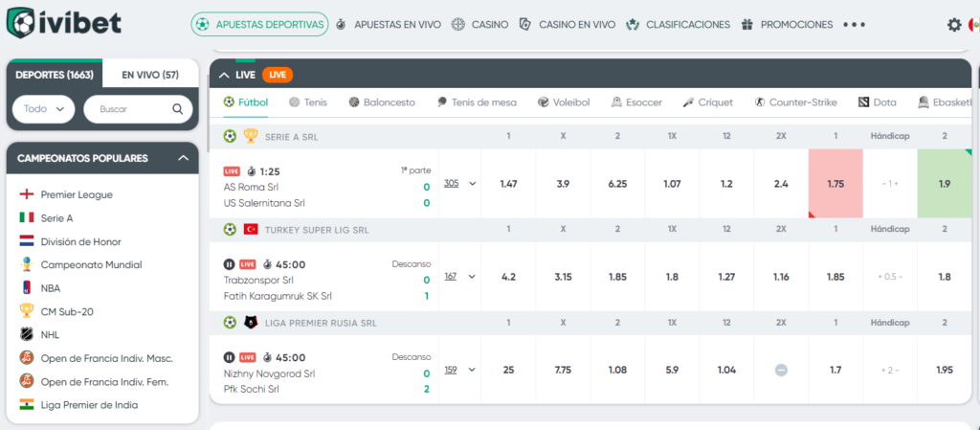Screen dimensions: 980x430
Task: Collapse the Campeonatos Populares panel
Action: coord(183,158)
